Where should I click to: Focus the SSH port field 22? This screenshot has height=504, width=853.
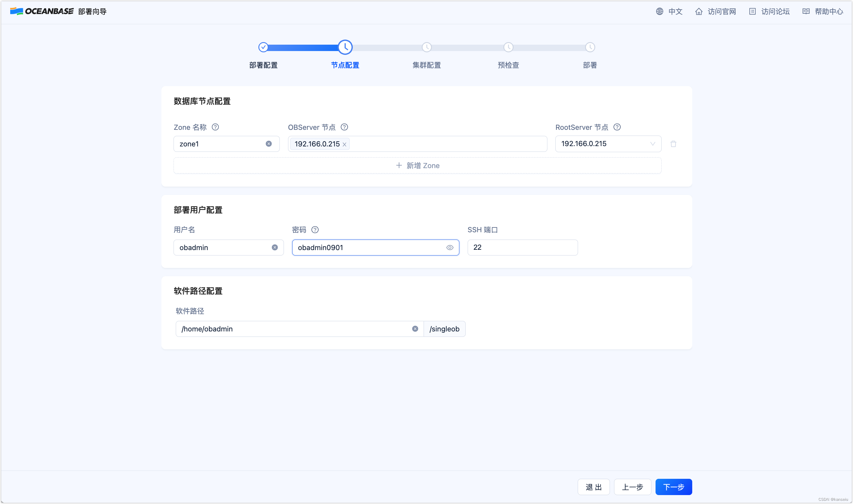(x=522, y=248)
